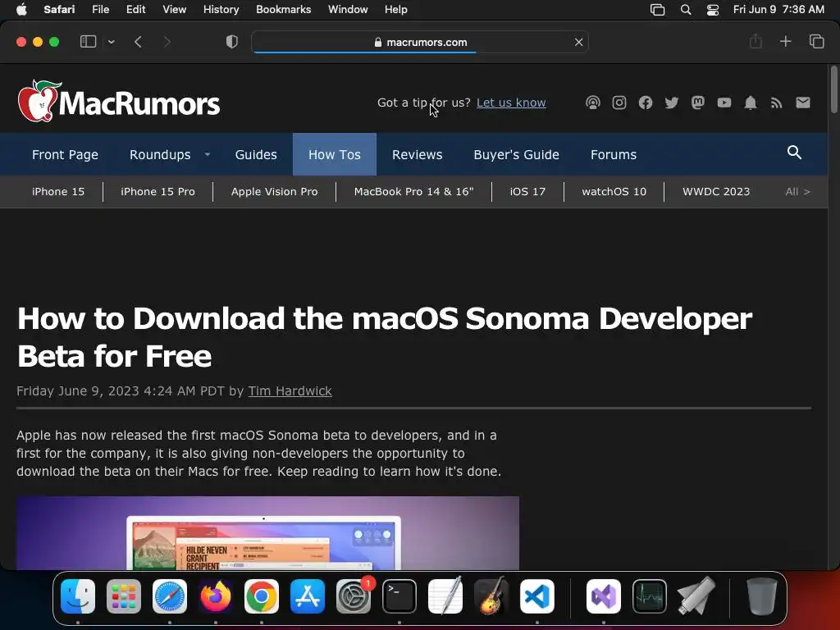Open the Guides section

pyautogui.click(x=256, y=154)
